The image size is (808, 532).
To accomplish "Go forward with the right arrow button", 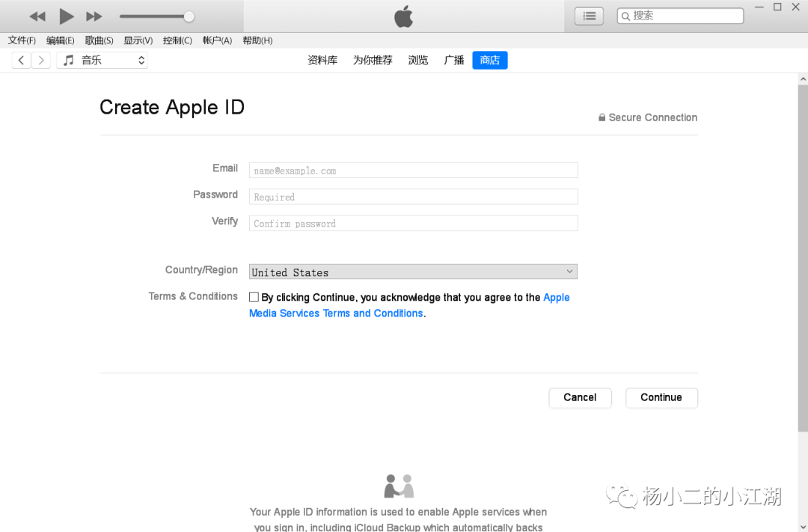I will click(41, 61).
